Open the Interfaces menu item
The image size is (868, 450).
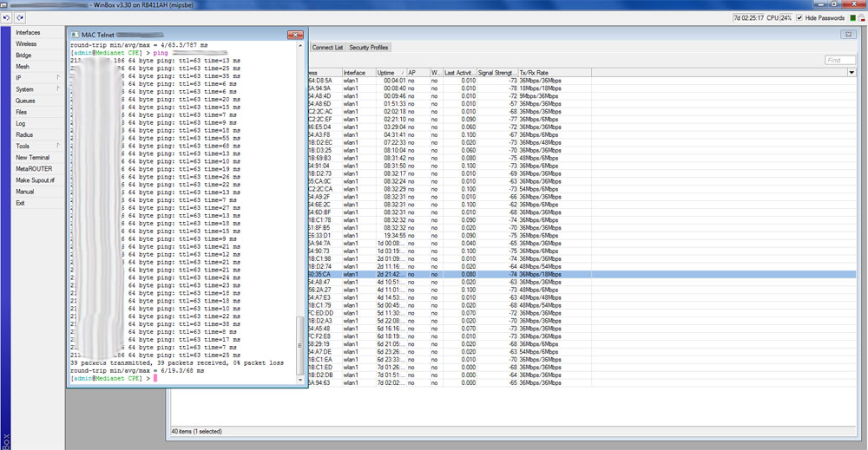(x=28, y=33)
